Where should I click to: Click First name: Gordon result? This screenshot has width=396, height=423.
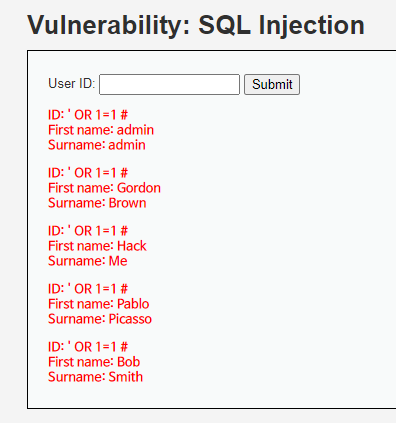(x=104, y=188)
